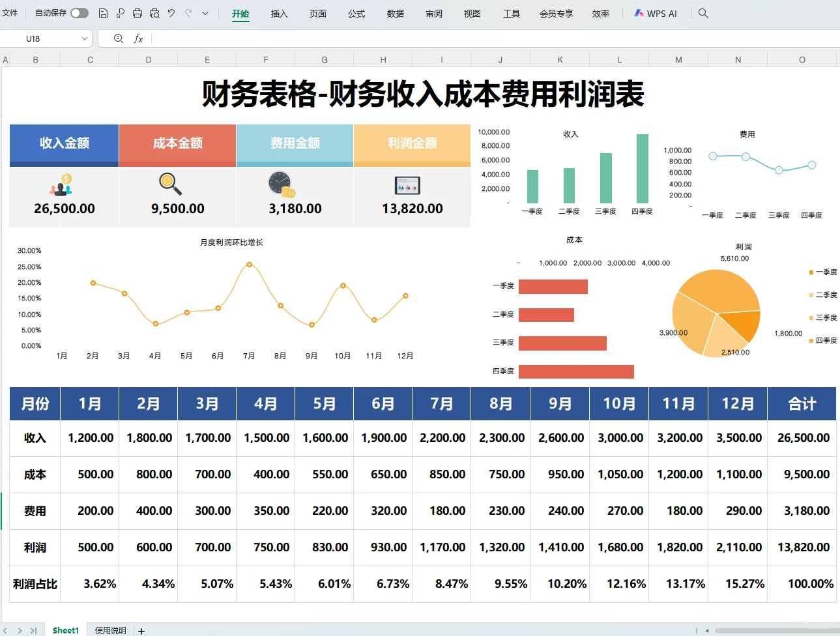Viewport: 840px width, 636px height.
Task: Click the 收入金额 blue header card
Action: (x=64, y=145)
